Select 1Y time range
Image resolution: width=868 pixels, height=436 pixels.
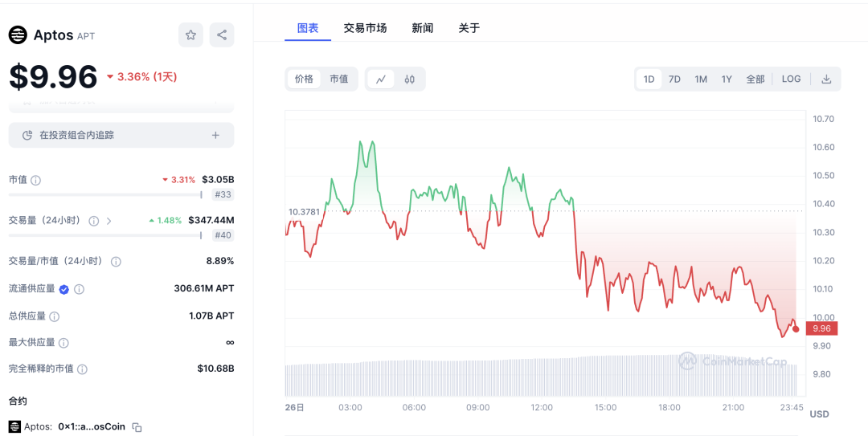pos(727,79)
